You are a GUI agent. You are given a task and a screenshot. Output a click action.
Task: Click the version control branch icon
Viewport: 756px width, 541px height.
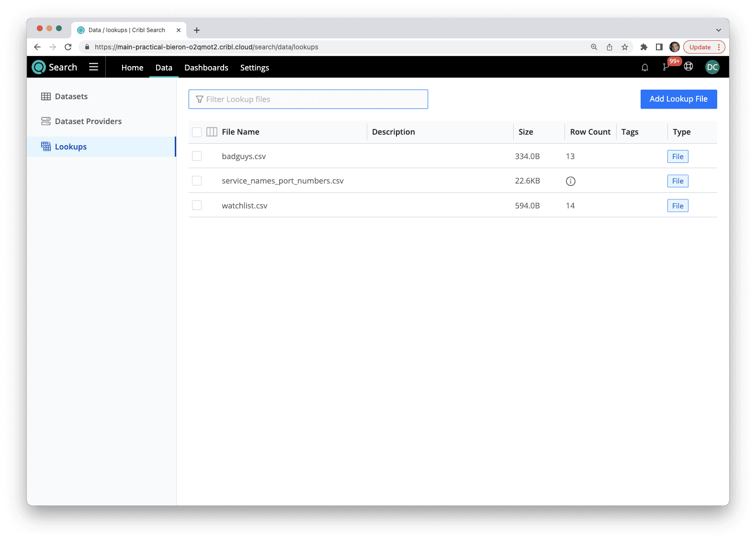[x=666, y=68]
